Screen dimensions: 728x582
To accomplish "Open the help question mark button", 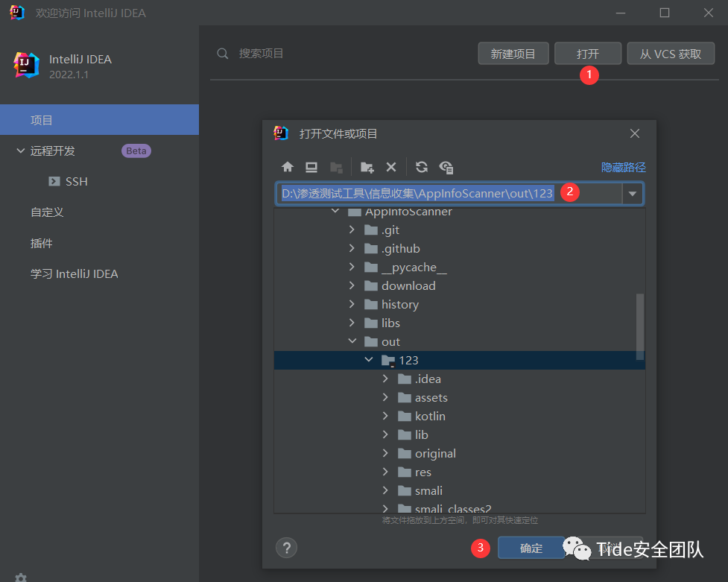I will [x=286, y=548].
